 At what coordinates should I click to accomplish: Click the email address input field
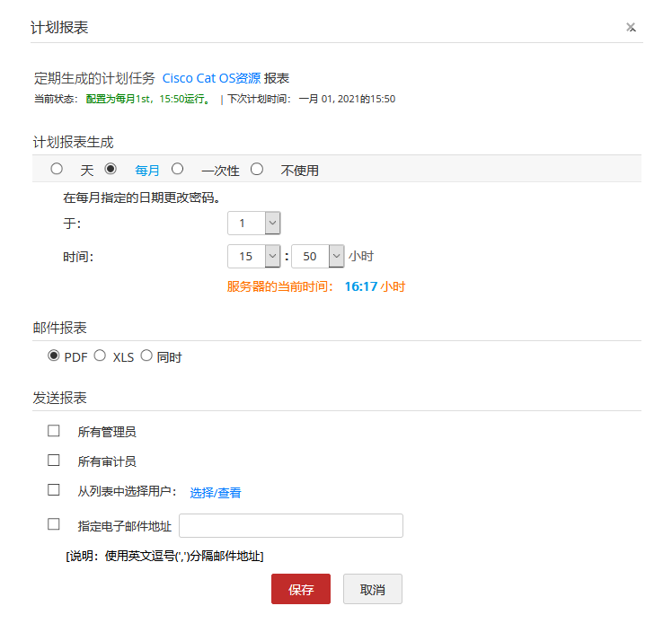coord(291,526)
